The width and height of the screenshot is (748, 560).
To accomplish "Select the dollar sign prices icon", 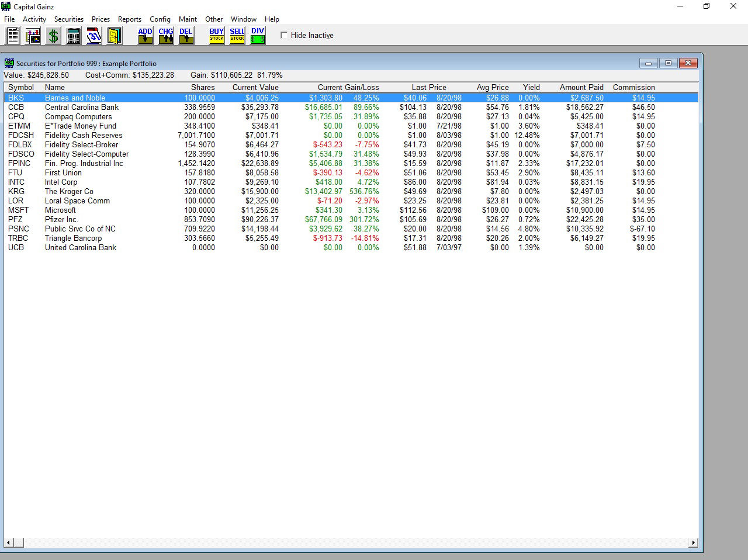I will [53, 36].
